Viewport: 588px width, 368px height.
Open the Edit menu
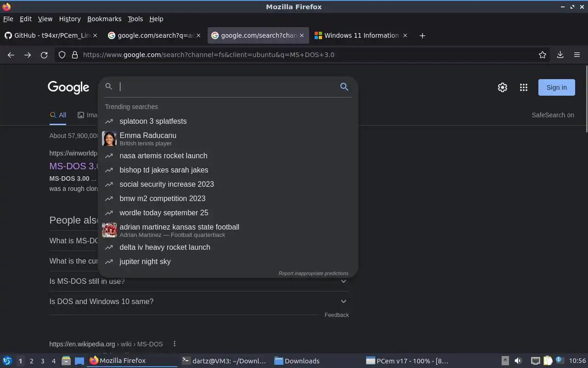[x=26, y=19]
